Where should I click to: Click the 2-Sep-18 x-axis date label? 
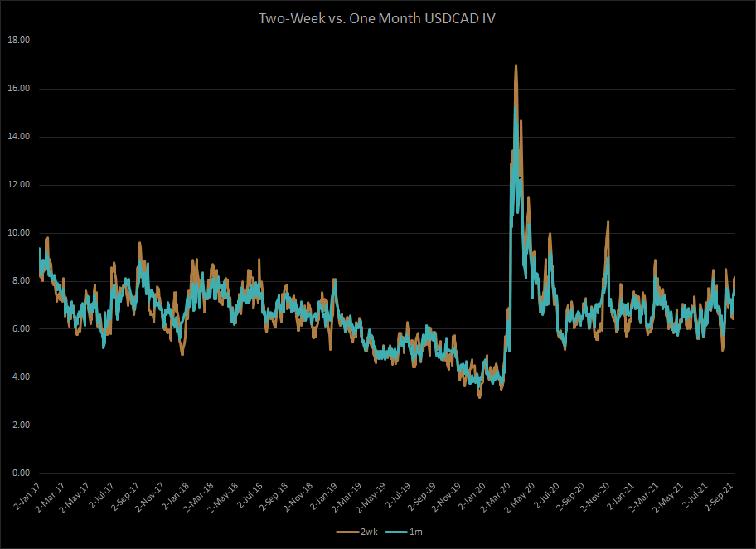point(273,496)
